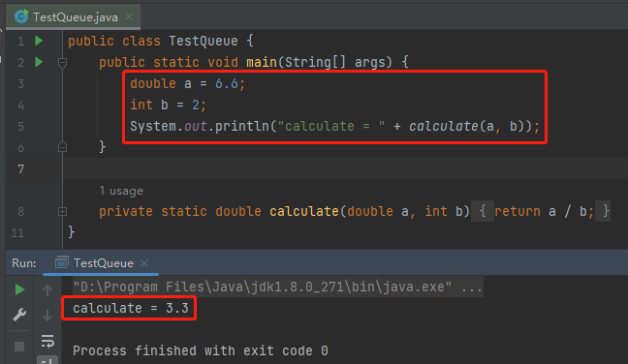628x364 pixels.
Task: Click the run gutter arrow beside class TestQueue
Action: pyautogui.click(x=39, y=41)
